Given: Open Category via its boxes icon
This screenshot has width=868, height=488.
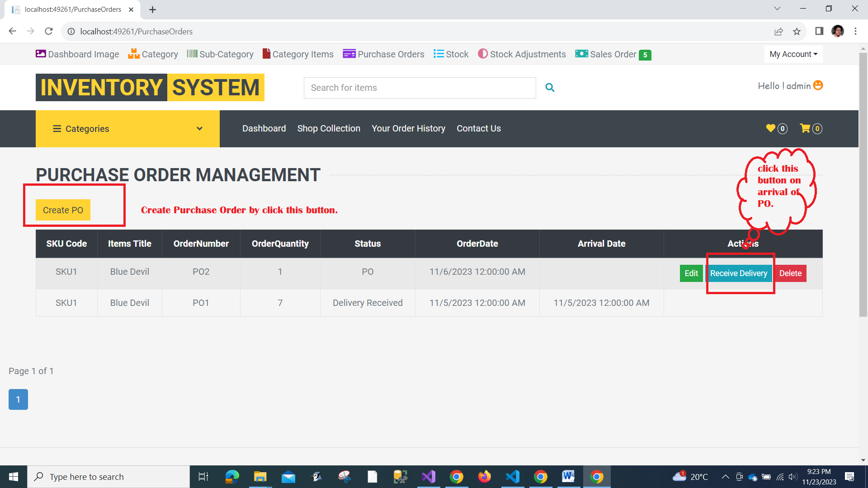Looking at the screenshot, I should coord(134,54).
